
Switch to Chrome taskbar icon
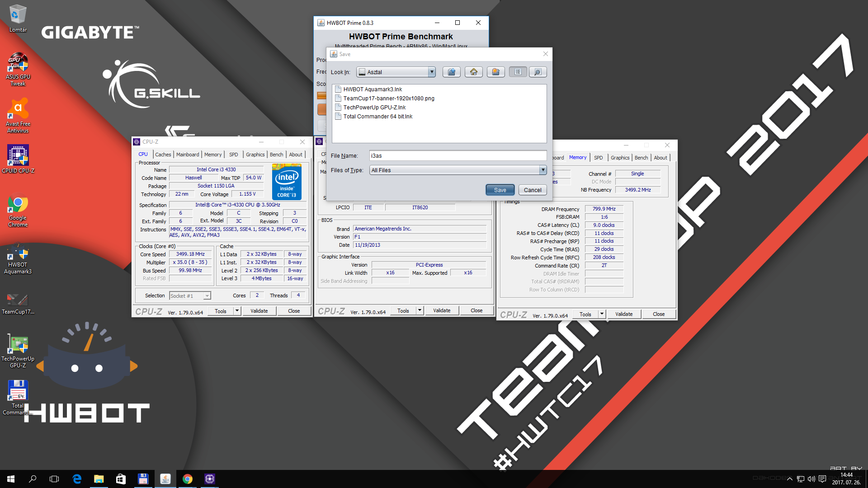tap(187, 479)
